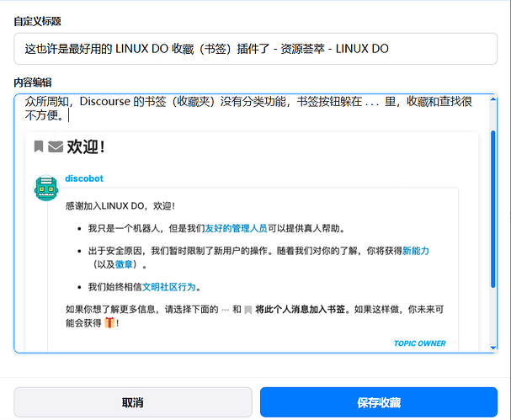Follow the 新能力 link
This screenshot has width=511, height=420.
tap(416, 251)
